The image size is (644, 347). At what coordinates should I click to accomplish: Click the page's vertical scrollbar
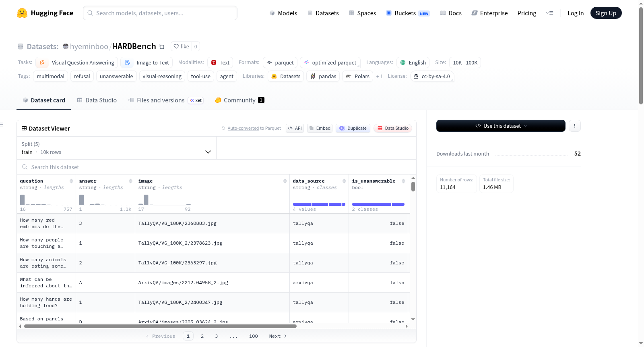pos(641,56)
